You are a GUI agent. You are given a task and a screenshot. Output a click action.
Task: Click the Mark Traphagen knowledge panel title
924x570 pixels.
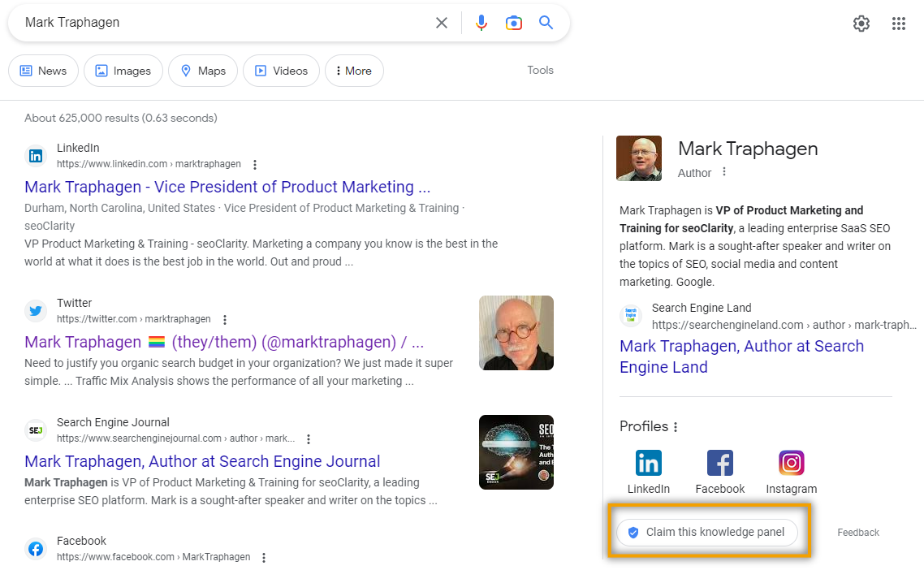pos(748,149)
